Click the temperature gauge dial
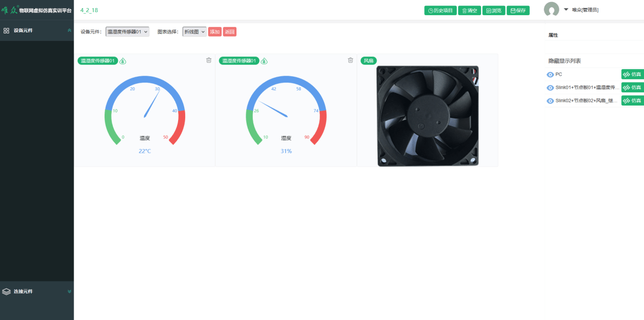 coord(145,110)
